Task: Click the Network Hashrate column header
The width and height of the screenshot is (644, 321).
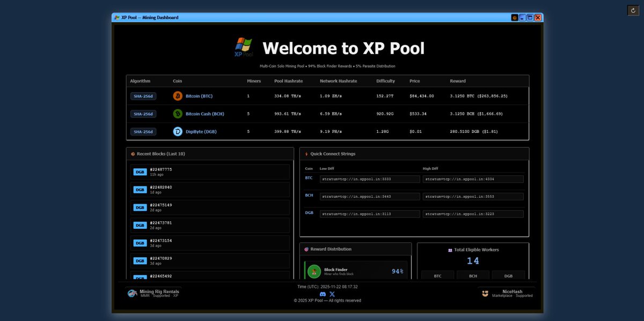Action: point(340,81)
